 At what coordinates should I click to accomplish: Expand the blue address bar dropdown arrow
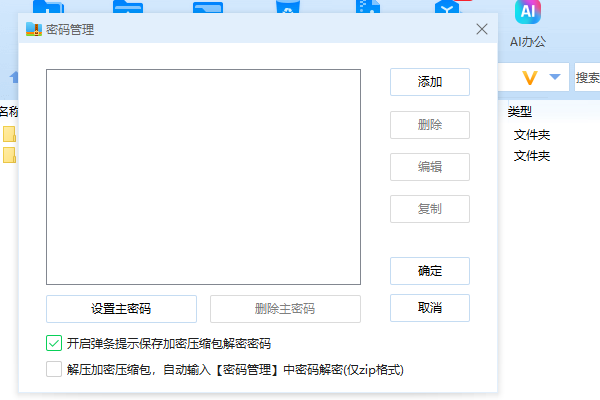tap(554, 77)
